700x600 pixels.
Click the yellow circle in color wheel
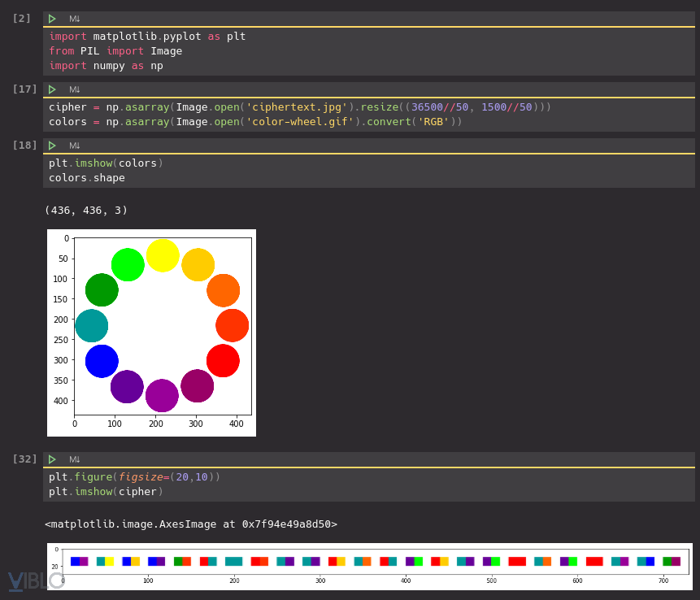pyautogui.click(x=163, y=255)
